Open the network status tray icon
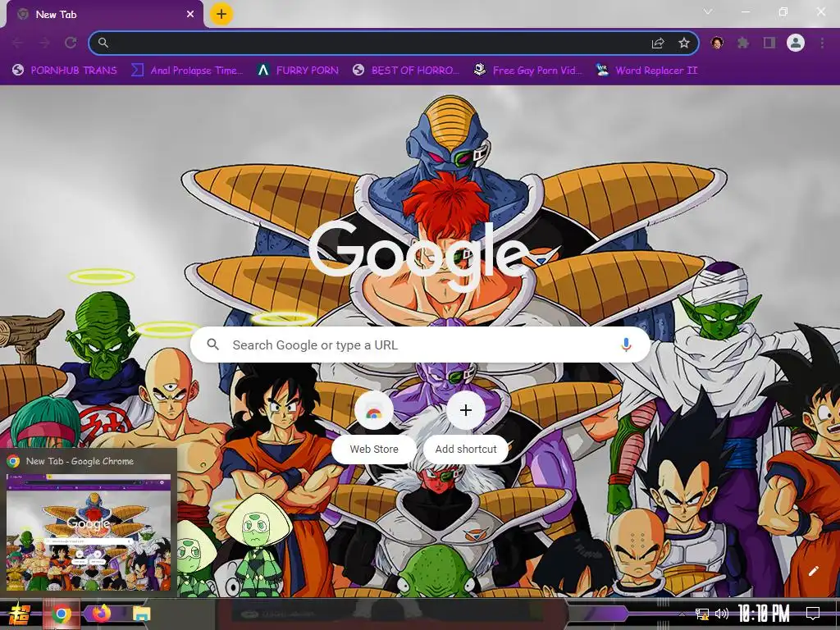Image resolution: width=840 pixels, height=630 pixels. (x=702, y=614)
